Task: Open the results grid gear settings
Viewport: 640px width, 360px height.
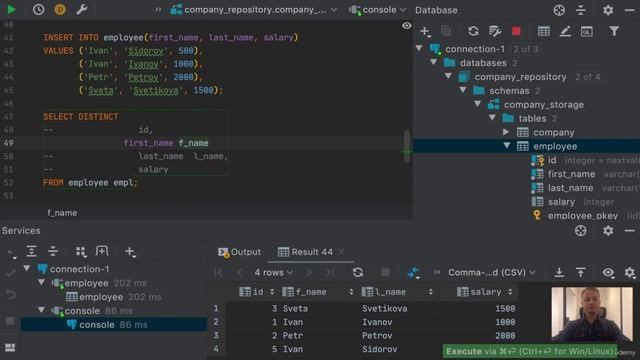Action: (x=630, y=272)
